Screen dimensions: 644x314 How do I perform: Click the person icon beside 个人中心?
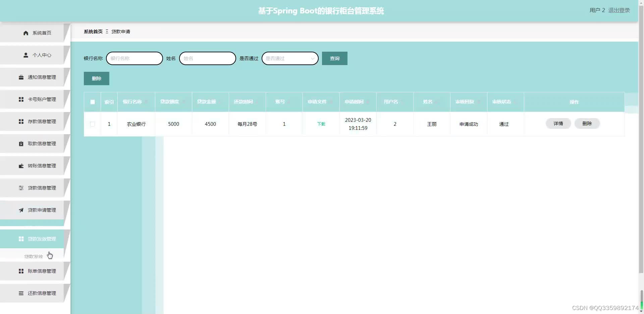26,55
